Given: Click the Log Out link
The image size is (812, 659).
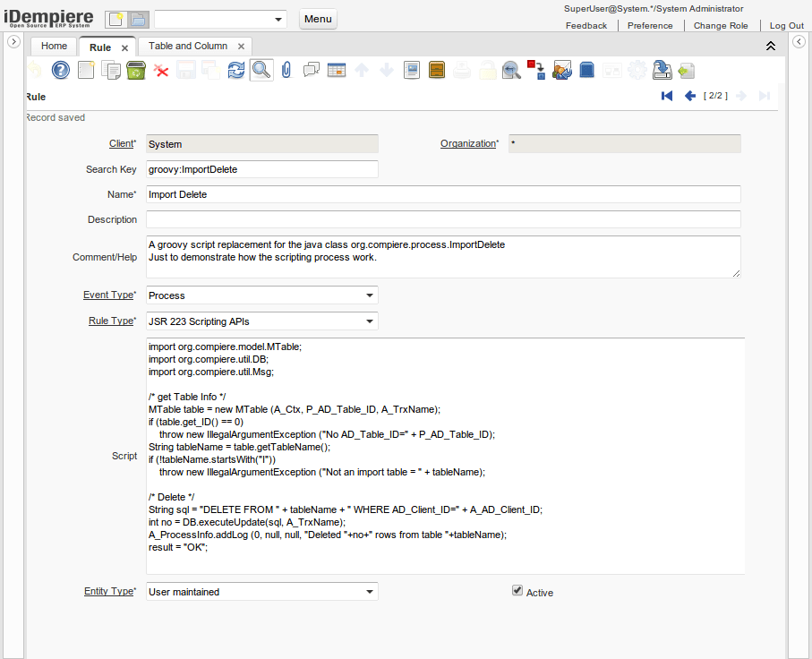Looking at the screenshot, I should [786, 25].
